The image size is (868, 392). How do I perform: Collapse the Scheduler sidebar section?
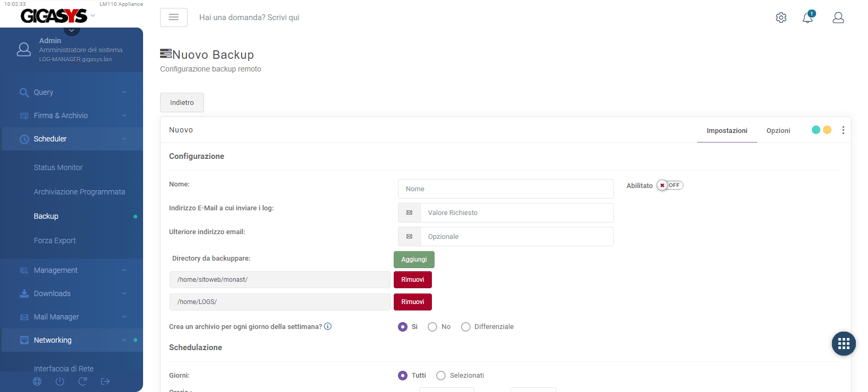click(72, 139)
